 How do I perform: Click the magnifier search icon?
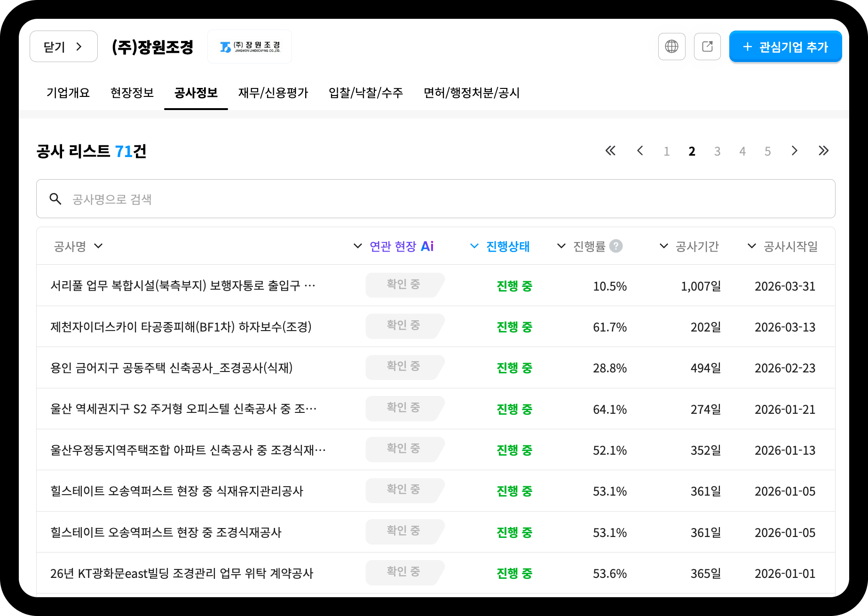(55, 199)
